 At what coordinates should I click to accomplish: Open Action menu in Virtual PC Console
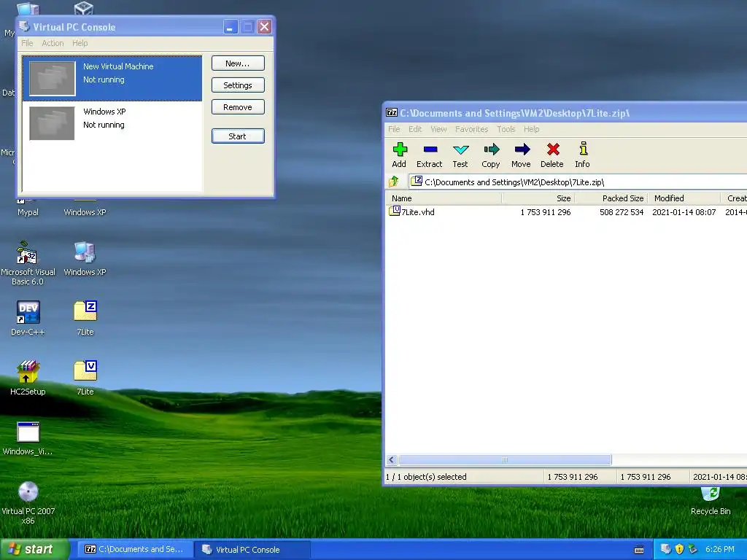[53, 43]
